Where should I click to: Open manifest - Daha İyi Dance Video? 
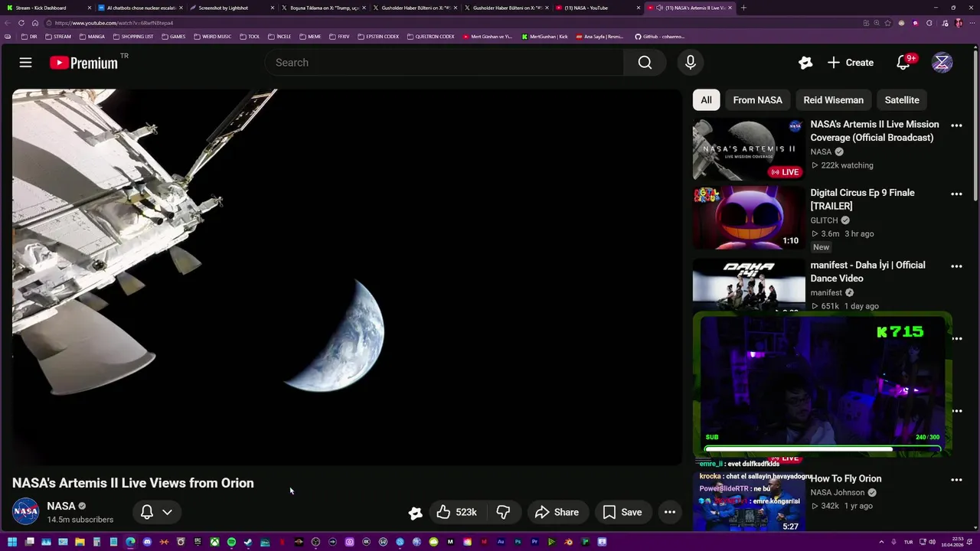tap(867, 272)
